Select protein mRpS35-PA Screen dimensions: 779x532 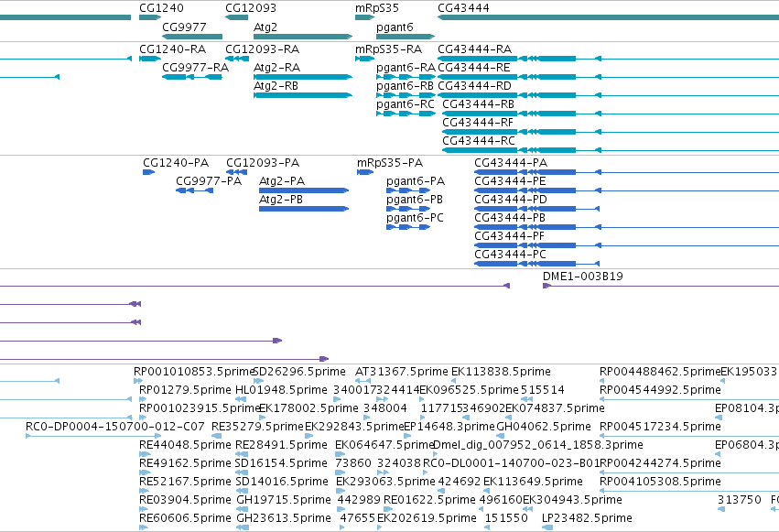[x=390, y=163]
